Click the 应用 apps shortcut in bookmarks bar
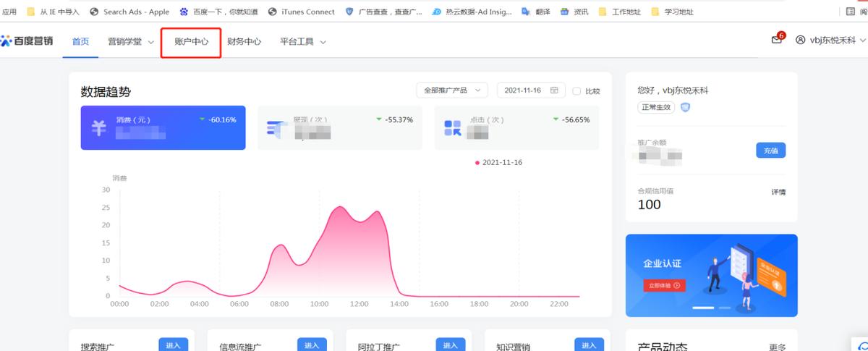This screenshot has height=351, width=868. [x=9, y=12]
